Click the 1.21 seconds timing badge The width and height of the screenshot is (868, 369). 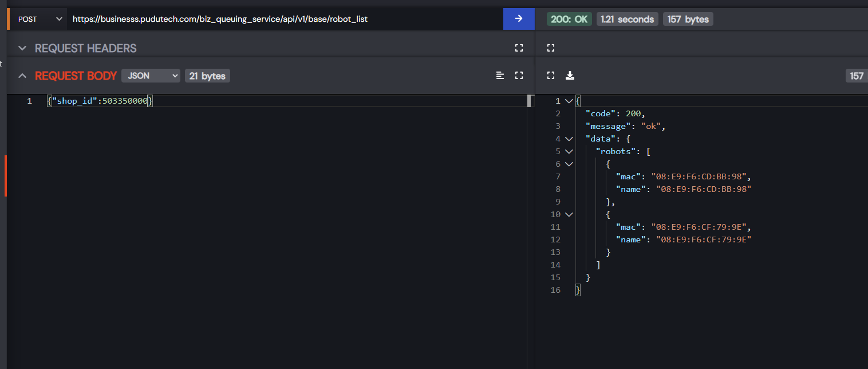coord(627,19)
